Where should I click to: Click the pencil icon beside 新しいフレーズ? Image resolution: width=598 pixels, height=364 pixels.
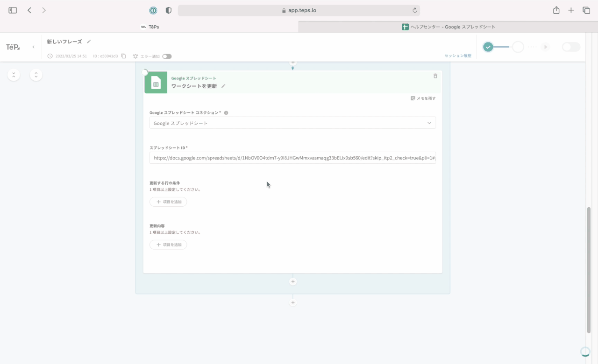tap(89, 42)
